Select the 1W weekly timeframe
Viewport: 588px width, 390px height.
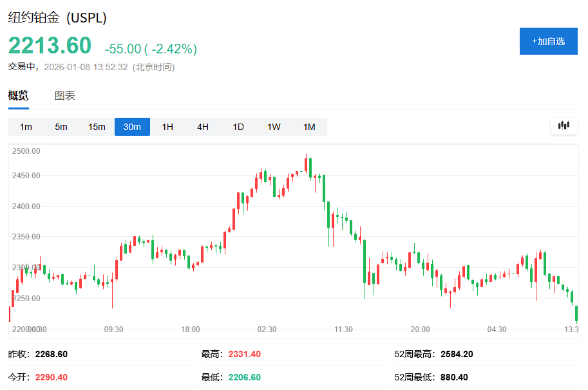(x=272, y=127)
